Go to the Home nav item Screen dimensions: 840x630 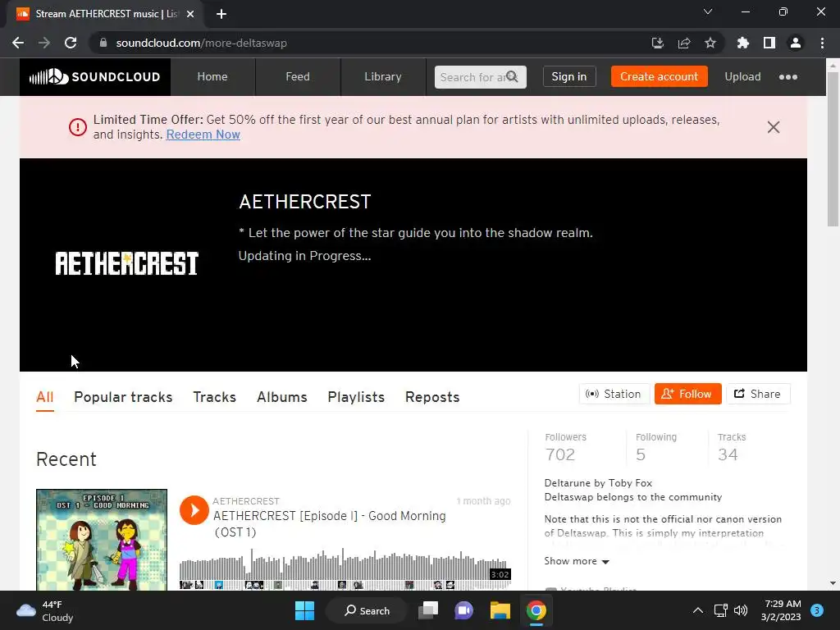pyautogui.click(x=212, y=76)
